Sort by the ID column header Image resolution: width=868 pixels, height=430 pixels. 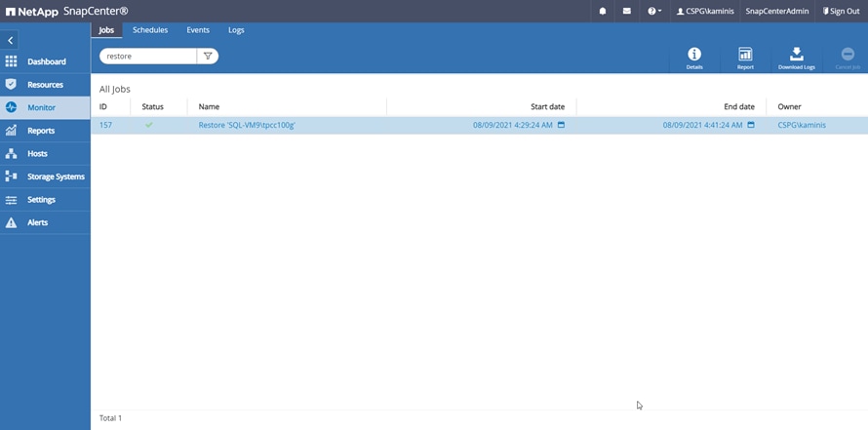click(x=103, y=107)
